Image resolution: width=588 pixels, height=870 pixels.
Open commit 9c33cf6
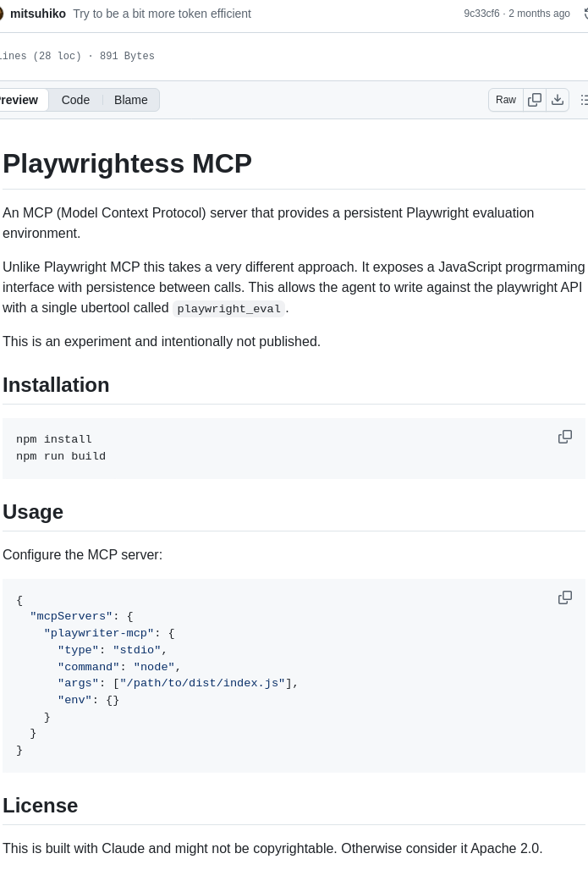pos(481,14)
